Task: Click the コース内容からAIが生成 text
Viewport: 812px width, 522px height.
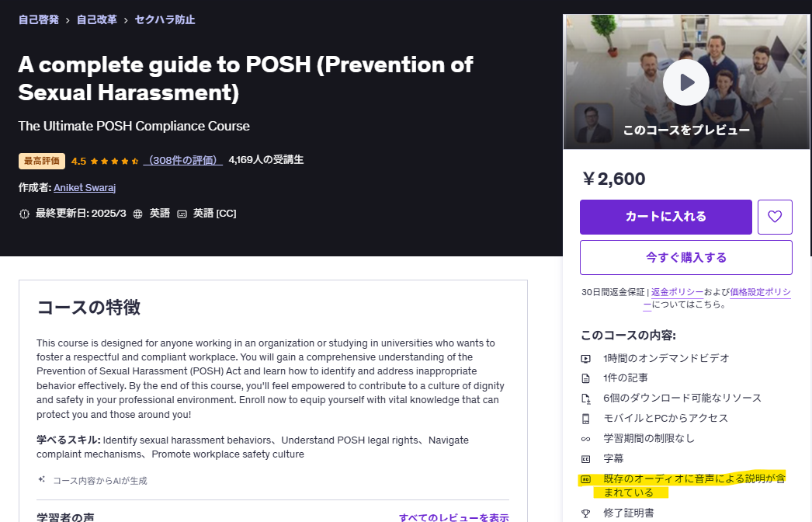Action: [100, 481]
